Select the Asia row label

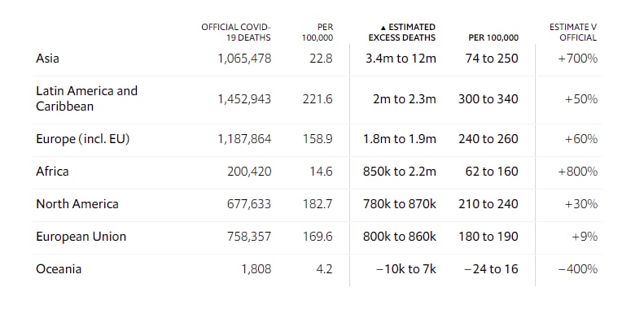tap(47, 59)
